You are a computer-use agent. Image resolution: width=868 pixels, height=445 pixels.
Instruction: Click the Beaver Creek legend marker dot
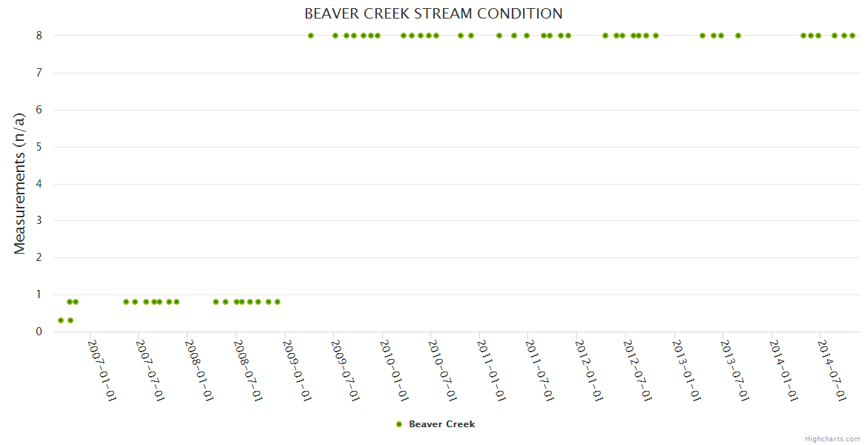(399, 424)
